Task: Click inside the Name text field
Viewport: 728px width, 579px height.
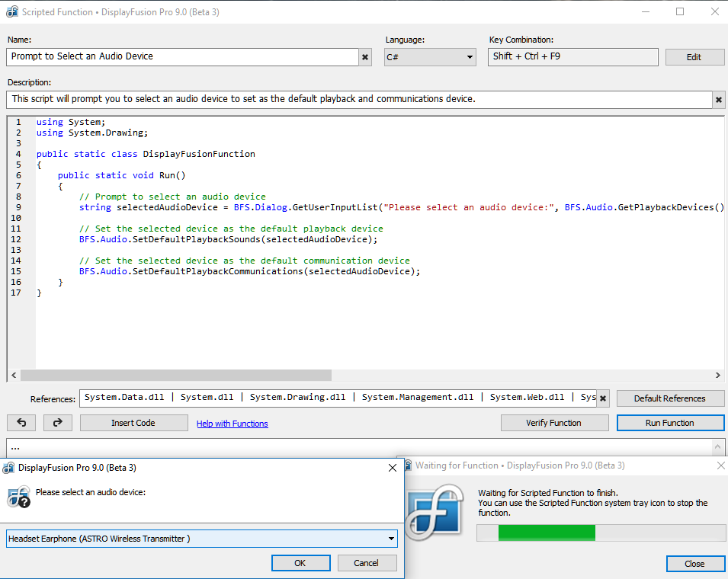Action: pyautogui.click(x=182, y=57)
